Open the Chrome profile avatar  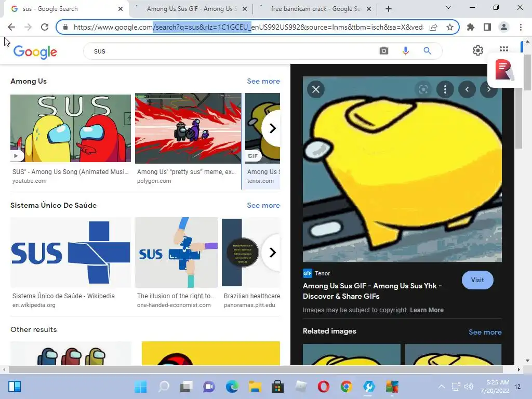coord(504,27)
